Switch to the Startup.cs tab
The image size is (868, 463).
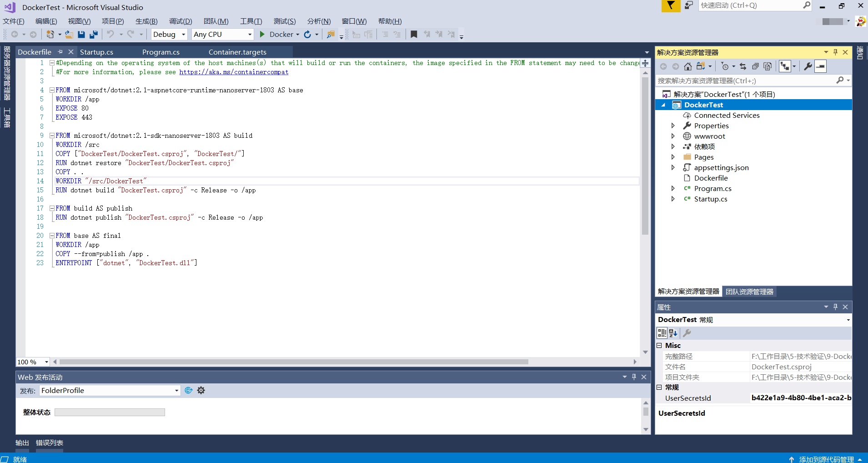pos(96,52)
